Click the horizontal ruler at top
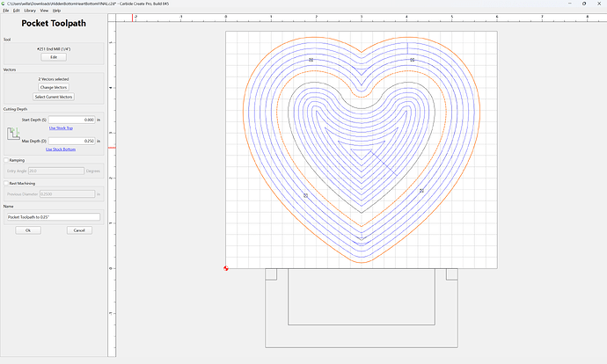This screenshot has height=364, width=607. coord(362,18)
